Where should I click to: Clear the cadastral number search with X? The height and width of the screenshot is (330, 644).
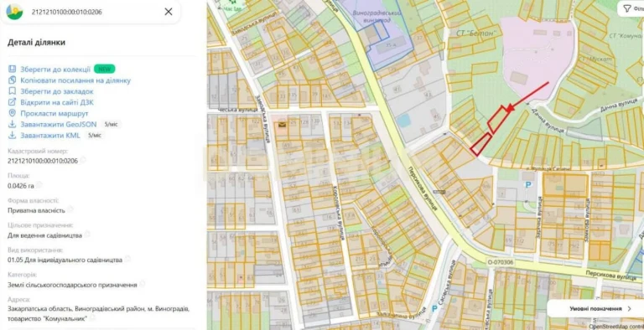[169, 12]
